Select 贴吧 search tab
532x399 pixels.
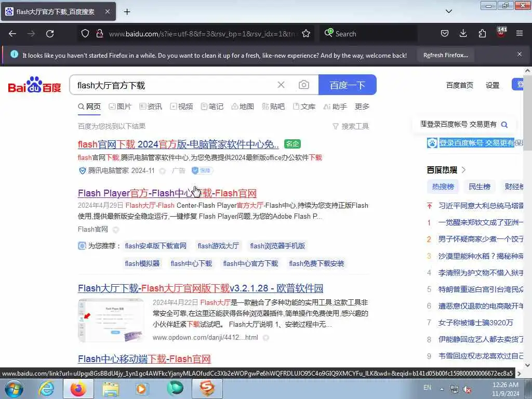click(273, 107)
